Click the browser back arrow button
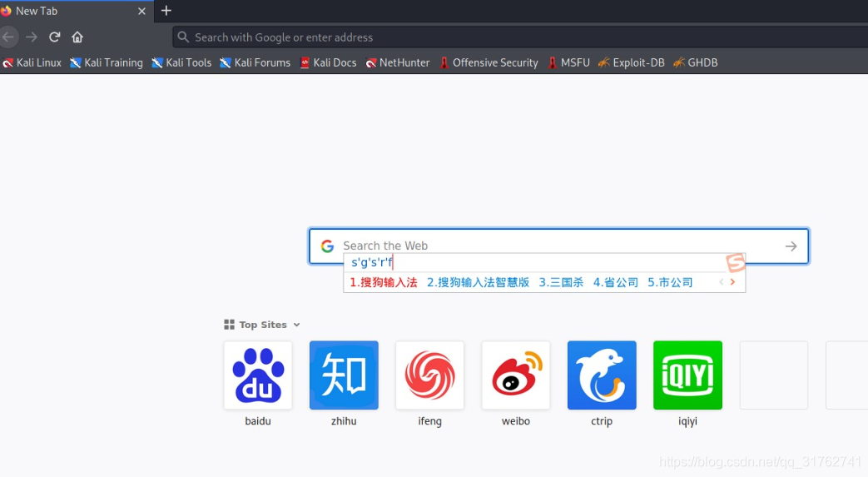868x477 pixels. tap(7, 37)
